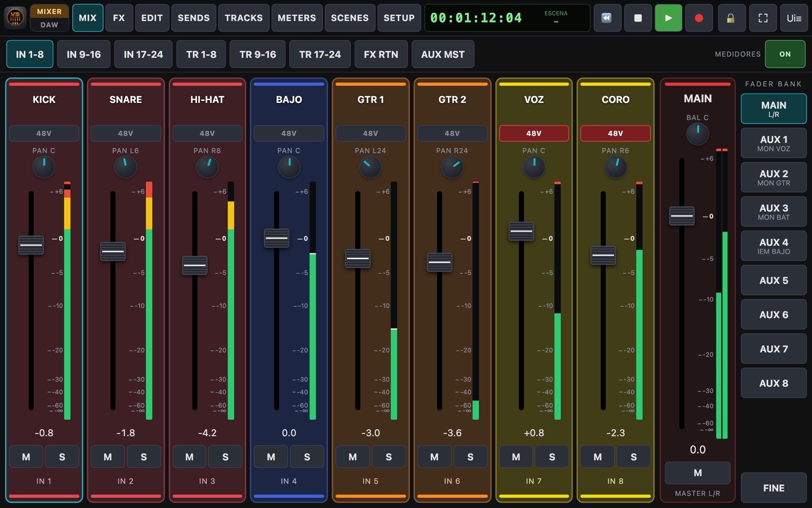Switch to DAW mode
This screenshot has height=508, width=812.
coord(49,25)
